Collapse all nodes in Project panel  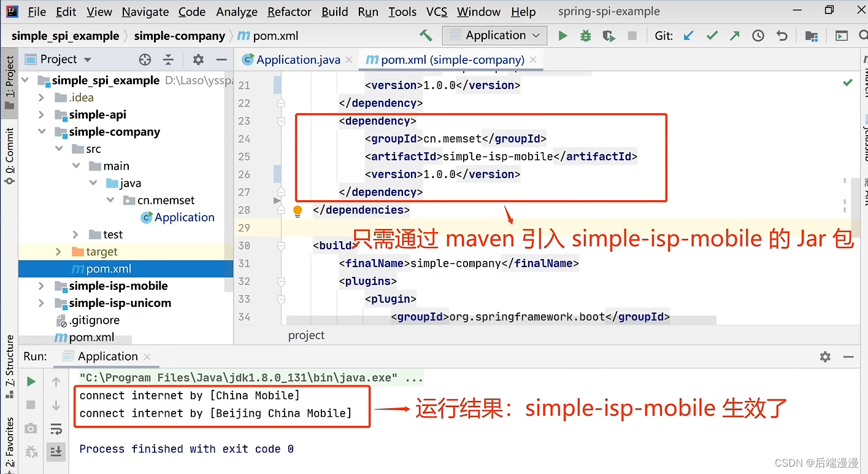pos(168,60)
